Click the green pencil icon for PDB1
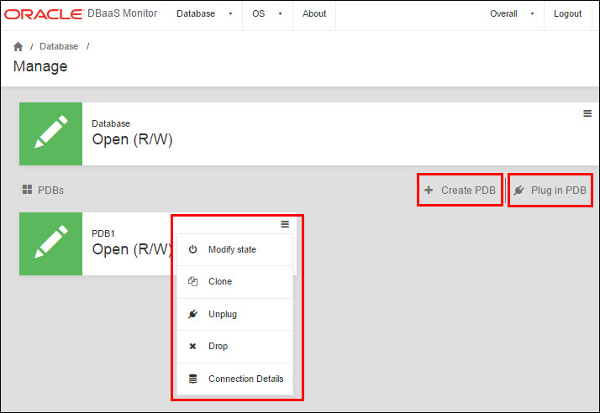Viewport: 600px width, 413px height. (x=51, y=243)
